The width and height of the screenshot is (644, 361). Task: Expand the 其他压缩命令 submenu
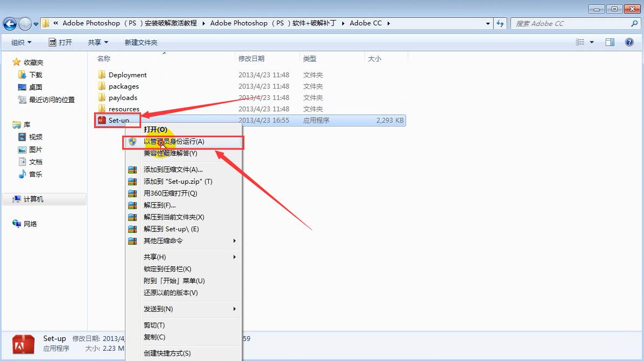pyautogui.click(x=162, y=240)
